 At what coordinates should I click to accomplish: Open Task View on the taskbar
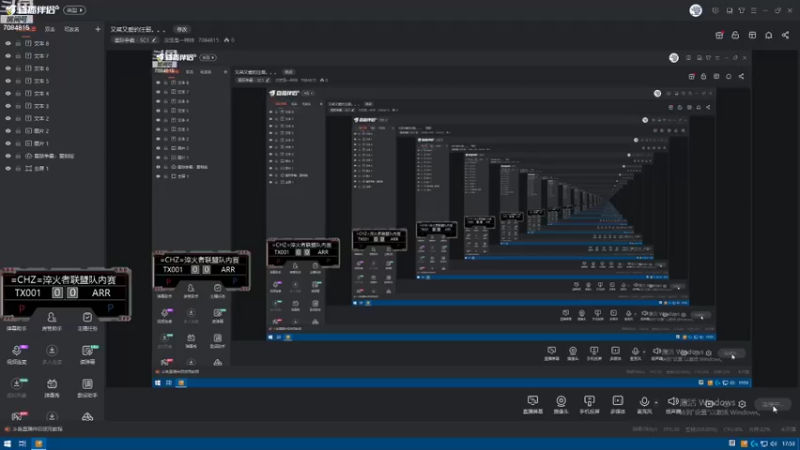[22, 444]
